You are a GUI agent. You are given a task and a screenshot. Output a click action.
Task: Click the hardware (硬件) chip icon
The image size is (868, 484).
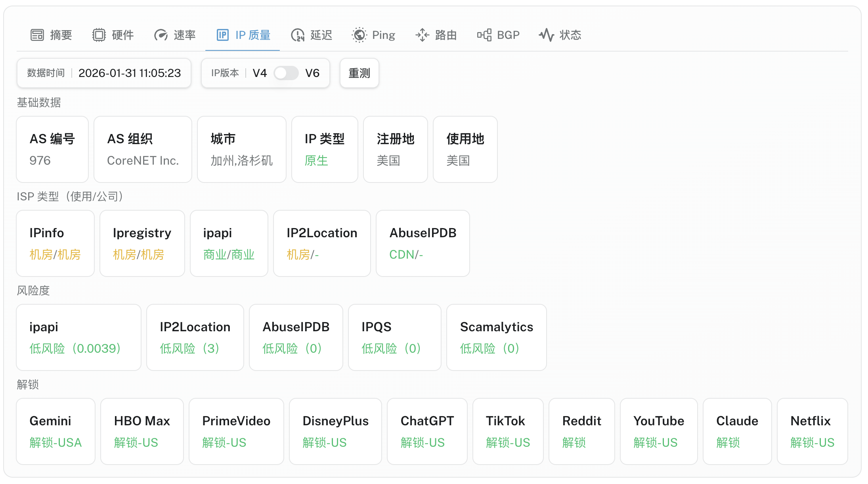(x=99, y=35)
